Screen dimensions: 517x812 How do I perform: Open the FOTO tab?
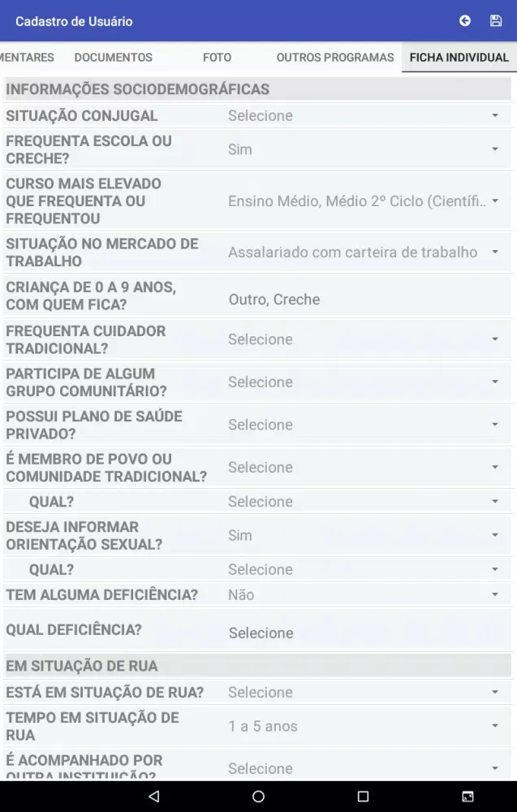click(217, 57)
